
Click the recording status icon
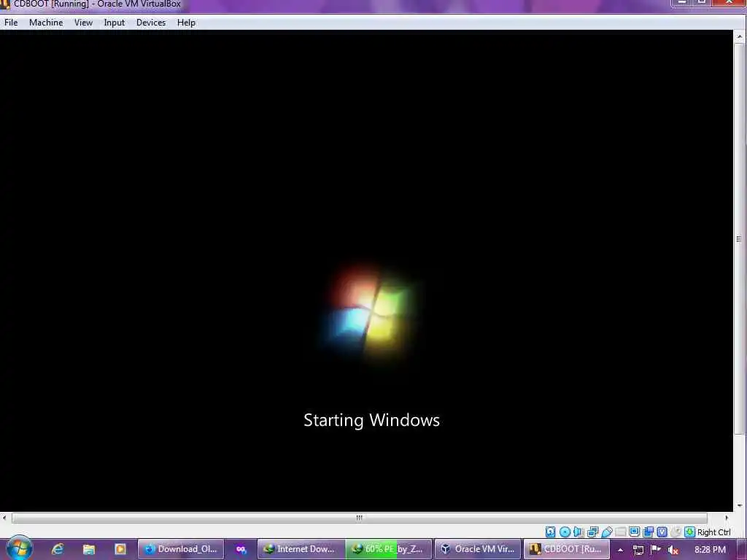pos(648,532)
